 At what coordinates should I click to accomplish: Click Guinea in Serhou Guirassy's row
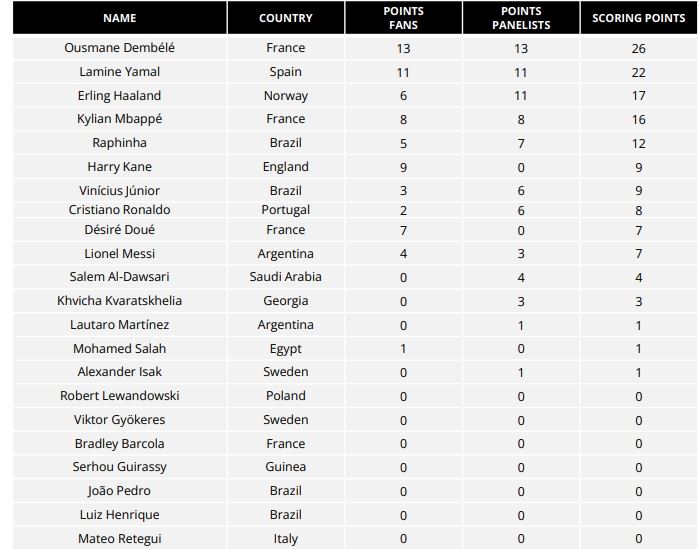point(285,467)
